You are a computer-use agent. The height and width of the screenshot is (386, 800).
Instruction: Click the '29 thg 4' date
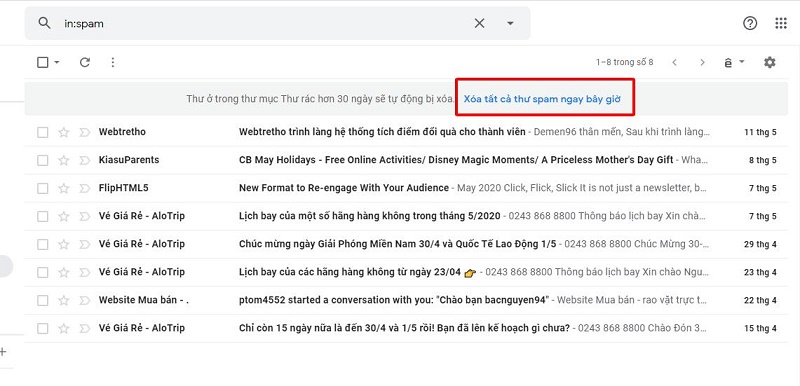[x=760, y=245]
